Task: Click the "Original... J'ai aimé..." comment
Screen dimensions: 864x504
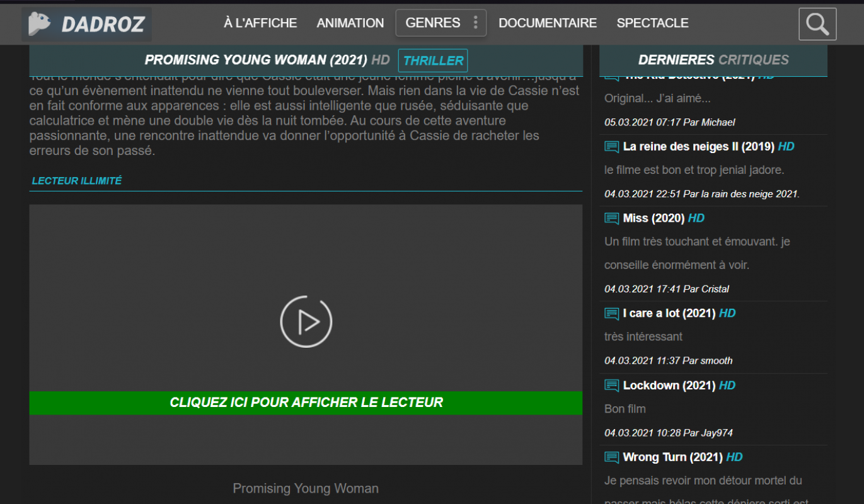Action: coord(657,99)
